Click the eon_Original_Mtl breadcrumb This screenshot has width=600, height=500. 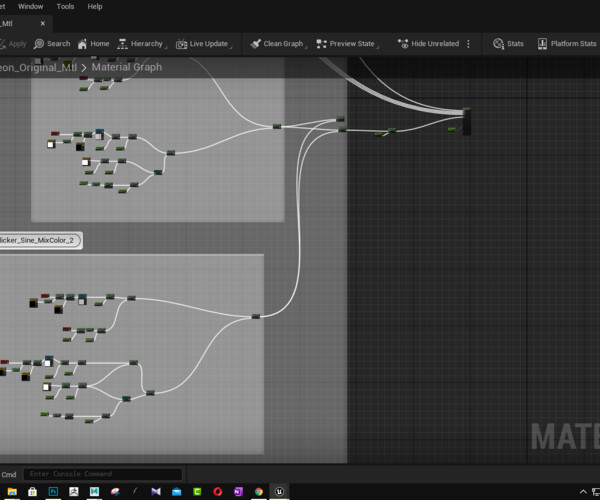point(38,67)
